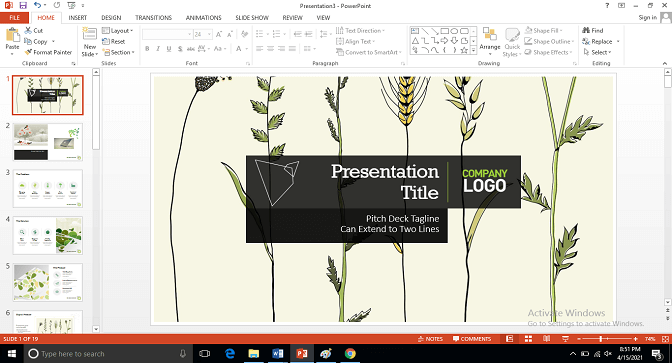This screenshot has height=363, width=672.
Task: Open the ANIMATIONS tab
Action: tap(204, 18)
